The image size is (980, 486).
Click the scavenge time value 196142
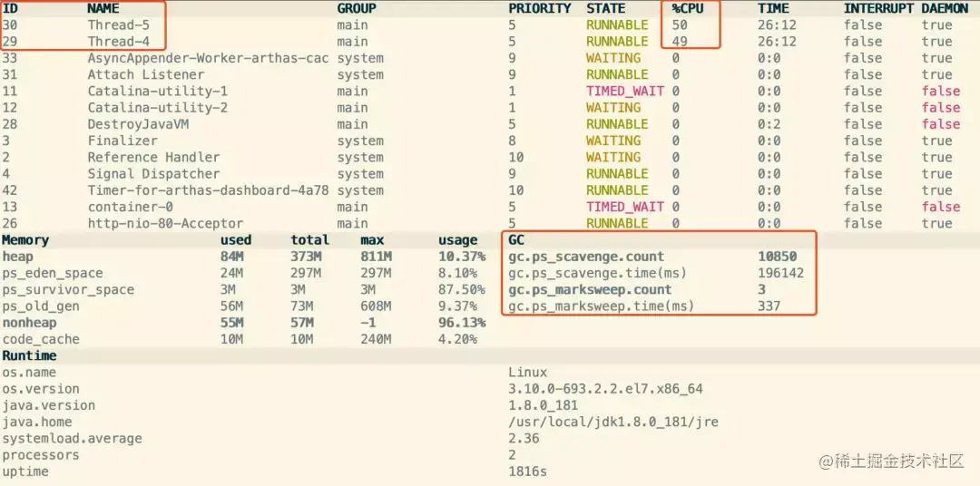(x=781, y=273)
